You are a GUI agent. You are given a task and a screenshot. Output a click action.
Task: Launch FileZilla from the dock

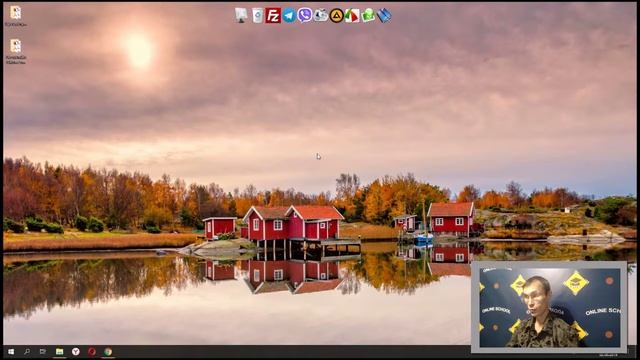coord(273,16)
